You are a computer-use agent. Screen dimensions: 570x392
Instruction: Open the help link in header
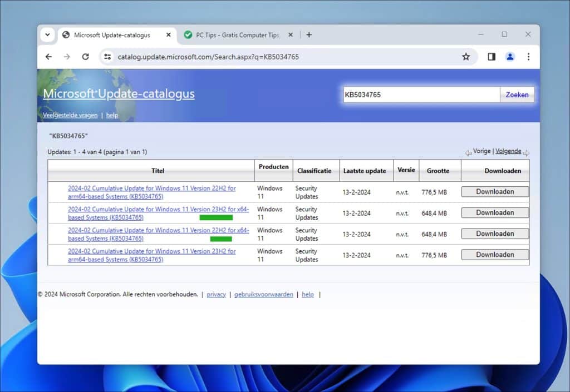coord(112,115)
